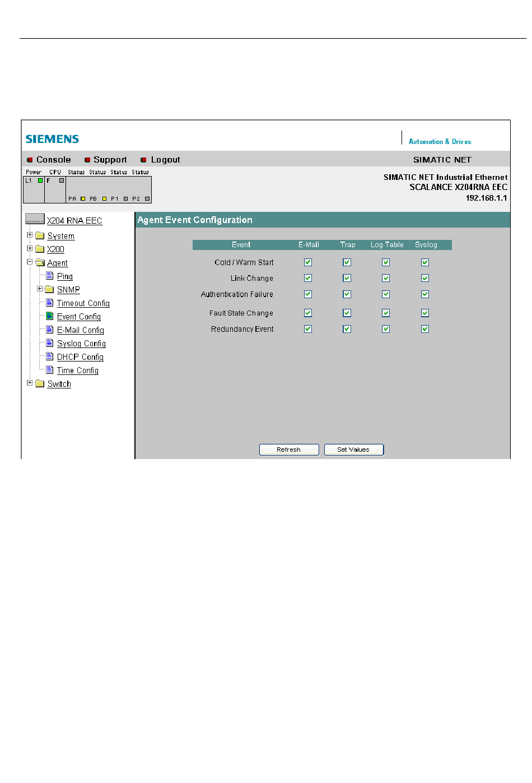Viewport: 532px width, 783px height.
Task: Toggle Log Table for Redundancy Event
Action: pos(386,329)
